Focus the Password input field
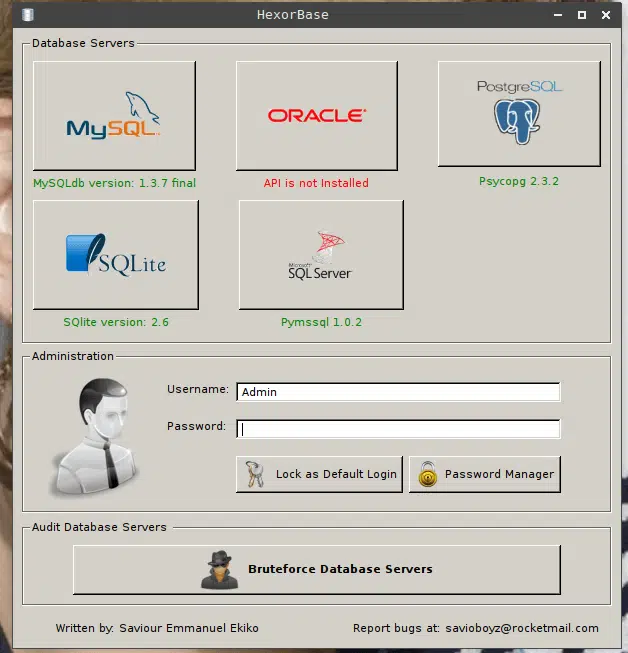This screenshot has height=653, width=628. point(398,429)
